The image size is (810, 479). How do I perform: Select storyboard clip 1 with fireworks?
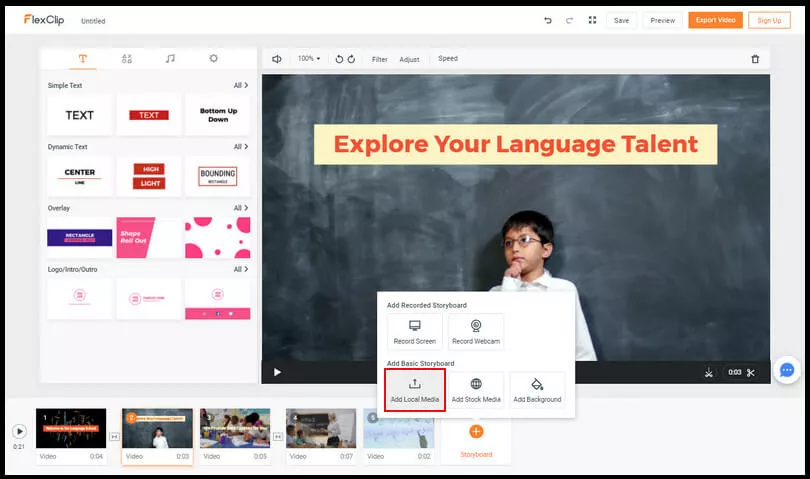(x=71, y=428)
